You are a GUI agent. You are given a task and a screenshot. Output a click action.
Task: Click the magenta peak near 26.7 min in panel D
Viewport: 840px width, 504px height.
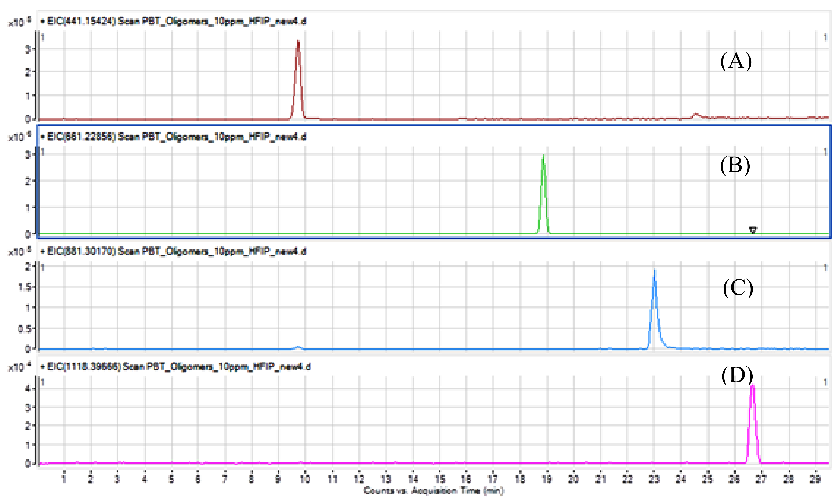click(x=753, y=424)
